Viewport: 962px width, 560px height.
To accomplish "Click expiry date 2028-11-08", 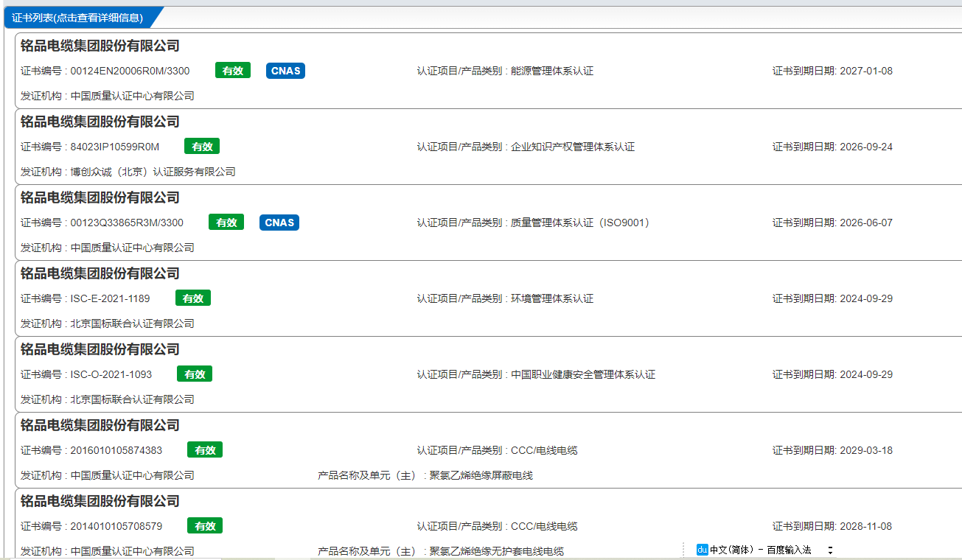I will click(866, 527).
